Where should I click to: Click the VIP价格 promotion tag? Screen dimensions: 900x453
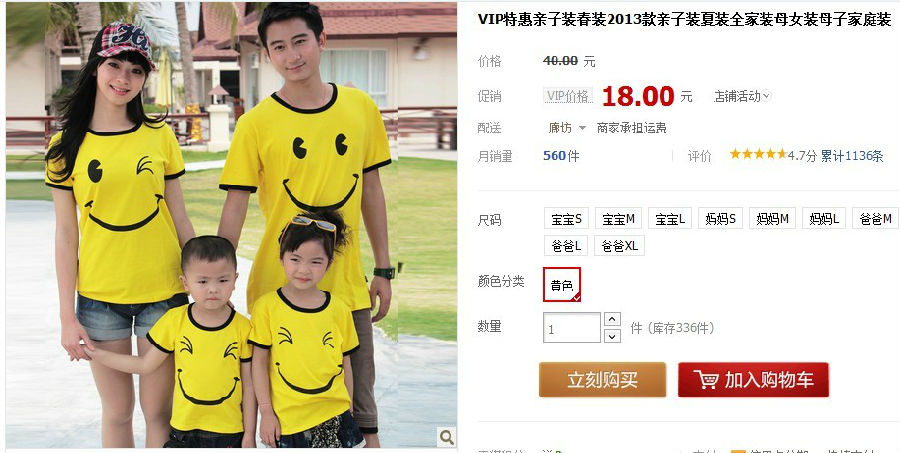click(x=568, y=96)
